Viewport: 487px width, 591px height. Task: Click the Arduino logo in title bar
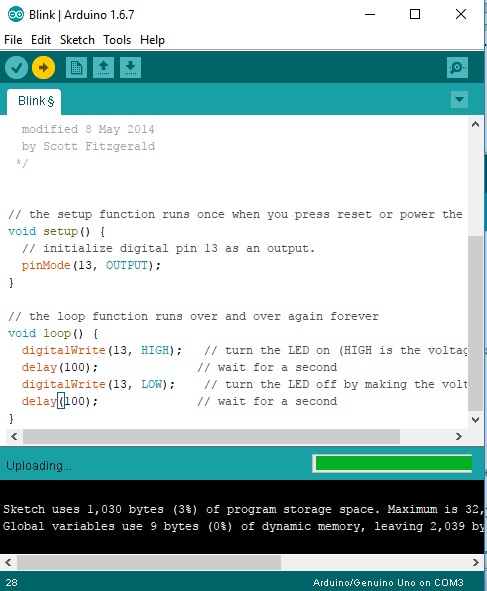point(15,15)
